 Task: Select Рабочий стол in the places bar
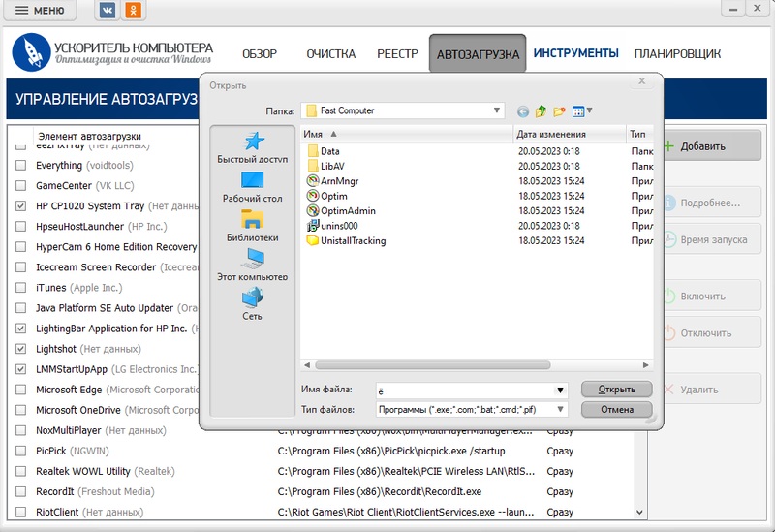pyautogui.click(x=253, y=187)
